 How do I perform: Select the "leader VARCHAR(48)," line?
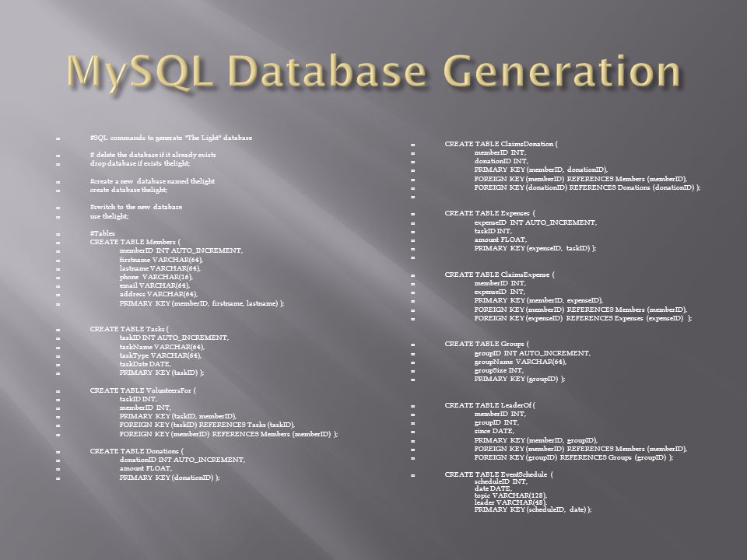click(510, 502)
